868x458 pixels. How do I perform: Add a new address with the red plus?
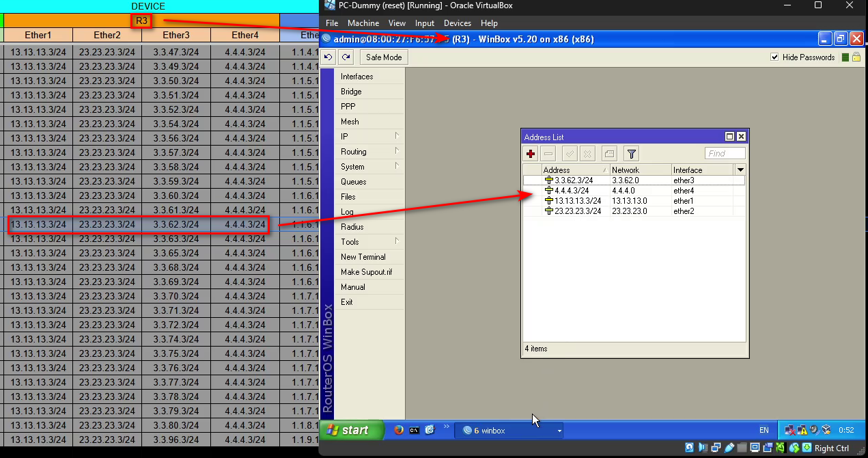531,154
